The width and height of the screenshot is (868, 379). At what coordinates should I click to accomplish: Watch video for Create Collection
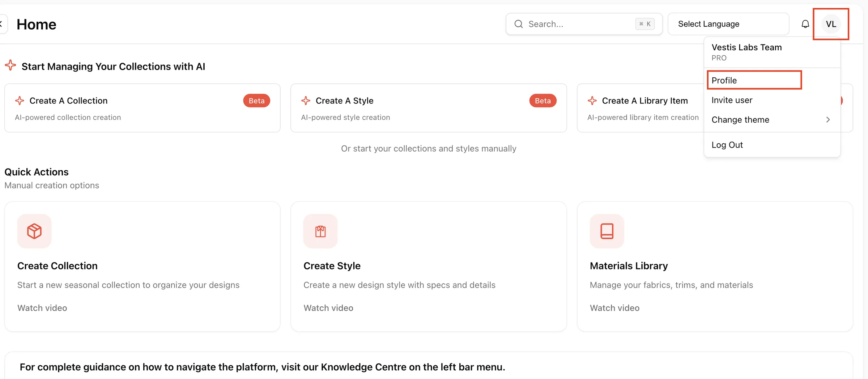(42, 308)
